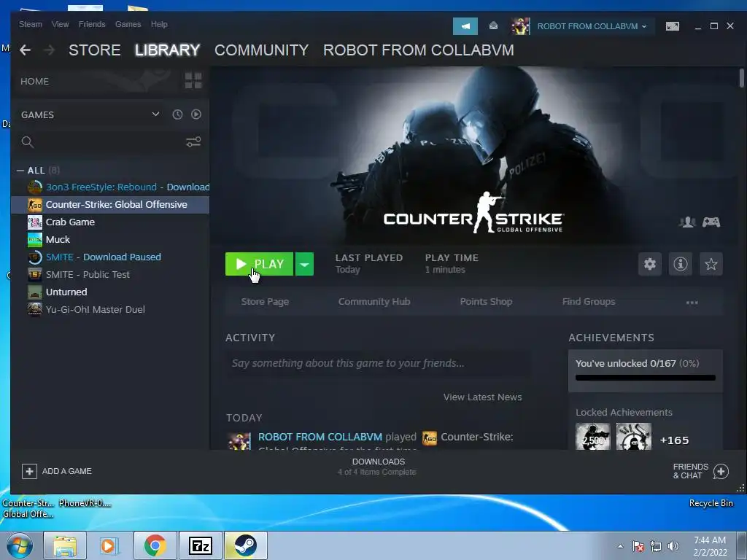The image size is (747, 560).
Task: Click the Muck game icon
Action: pos(35,239)
